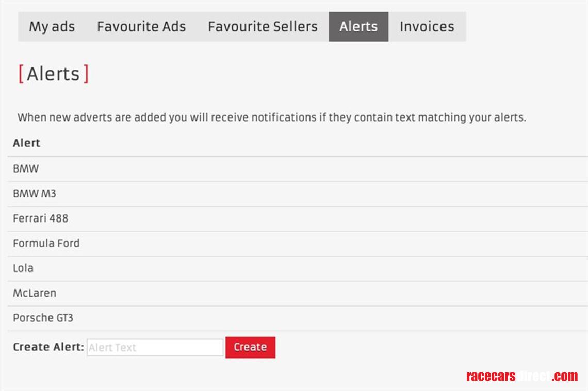Select the active Alerts tab
Viewport: 588px width, 391px height.
[358, 27]
